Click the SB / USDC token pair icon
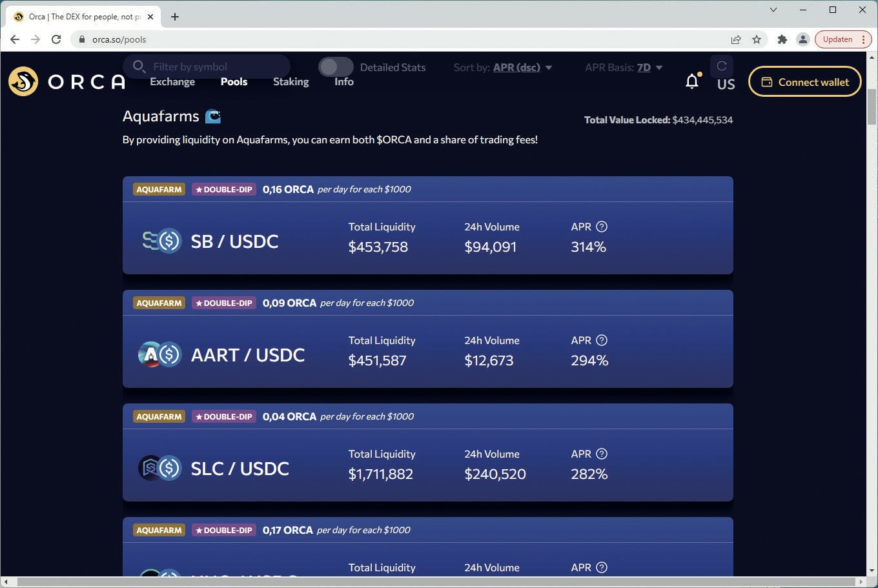 coord(161,241)
